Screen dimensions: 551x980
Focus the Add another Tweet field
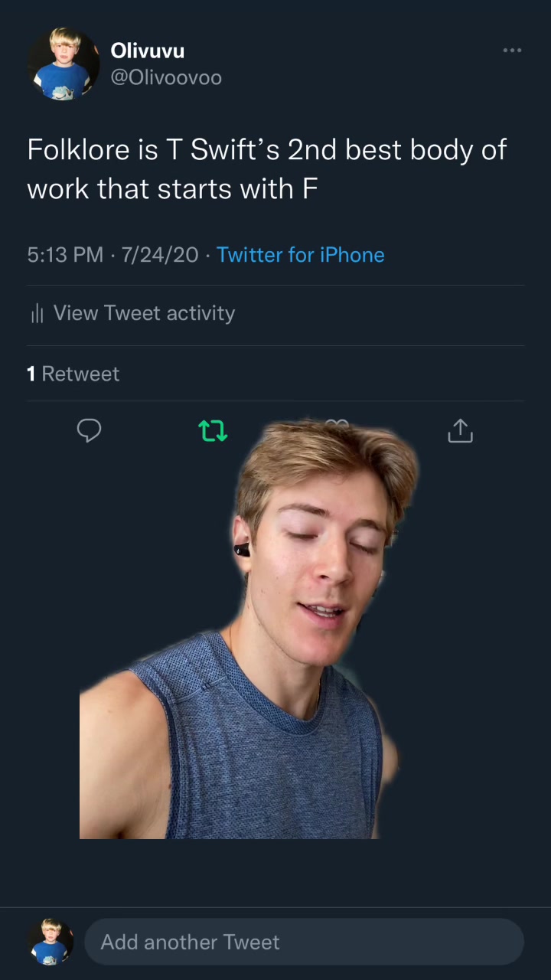point(304,942)
